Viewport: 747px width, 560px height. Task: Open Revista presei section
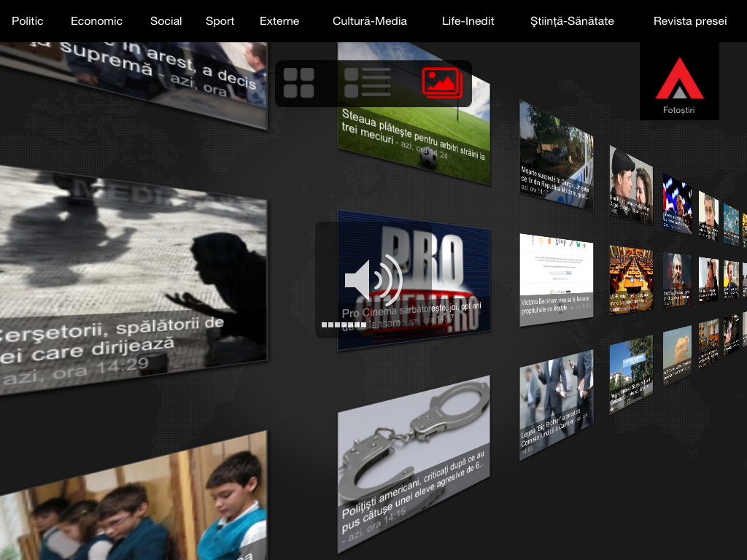pyautogui.click(x=690, y=21)
